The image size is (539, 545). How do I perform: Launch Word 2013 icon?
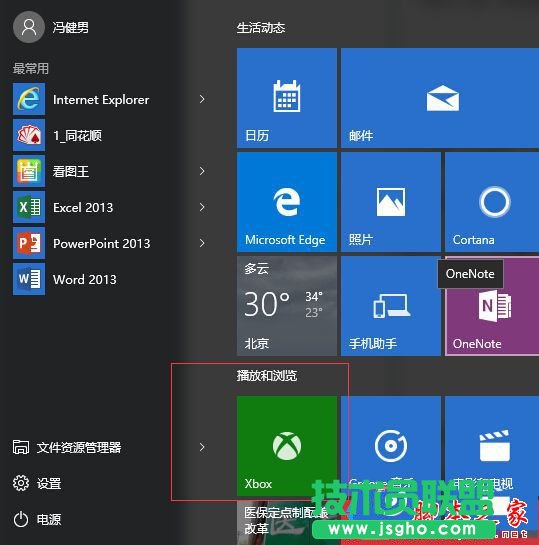pyautogui.click(x=29, y=279)
